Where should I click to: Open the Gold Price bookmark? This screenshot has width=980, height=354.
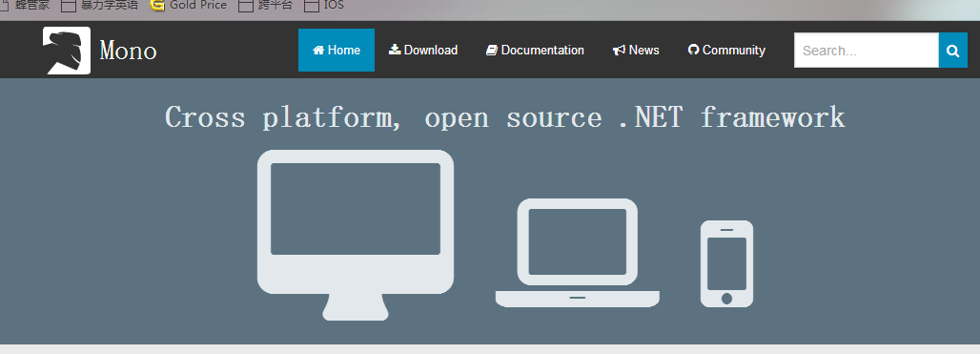coord(189,5)
